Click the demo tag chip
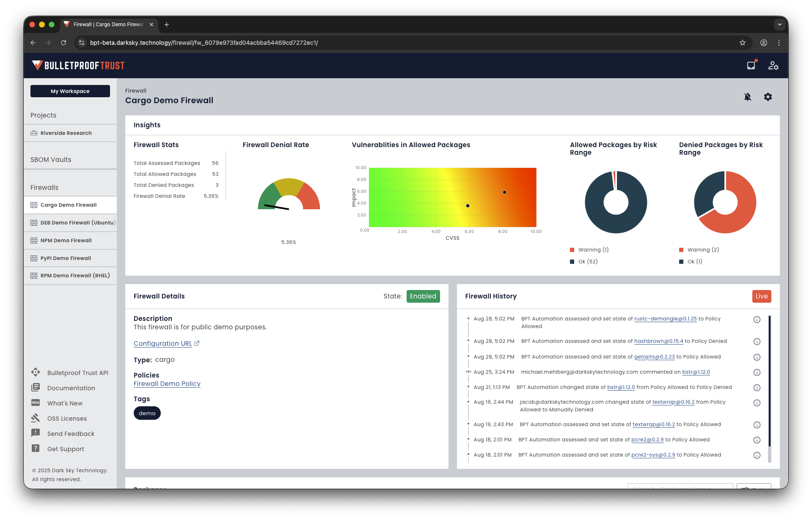Screen dimensions: 812x520 click(x=147, y=413)
